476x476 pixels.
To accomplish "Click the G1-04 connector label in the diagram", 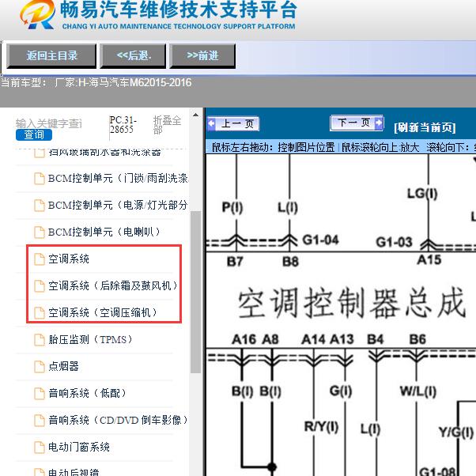I will [x=320, y=240].
